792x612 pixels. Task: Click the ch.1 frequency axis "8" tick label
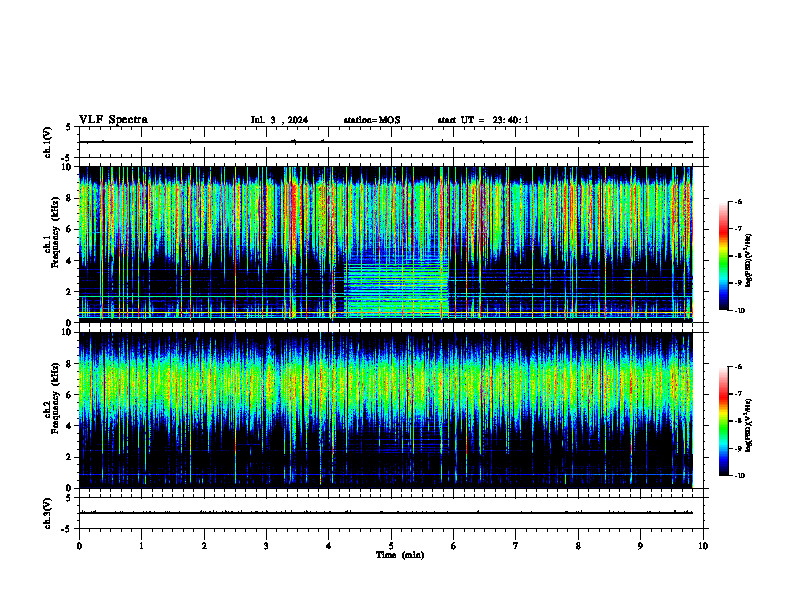pyautogui.click(x=69, y=198)
